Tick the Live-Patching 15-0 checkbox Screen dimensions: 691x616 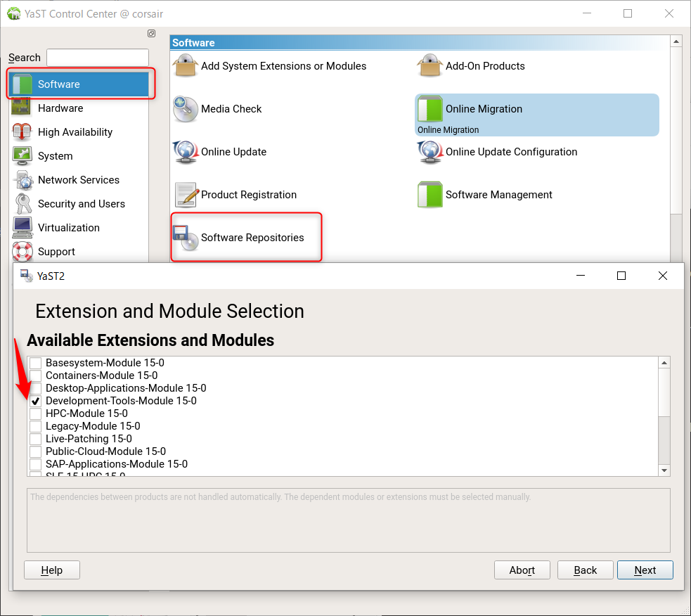tap(36, 439)
